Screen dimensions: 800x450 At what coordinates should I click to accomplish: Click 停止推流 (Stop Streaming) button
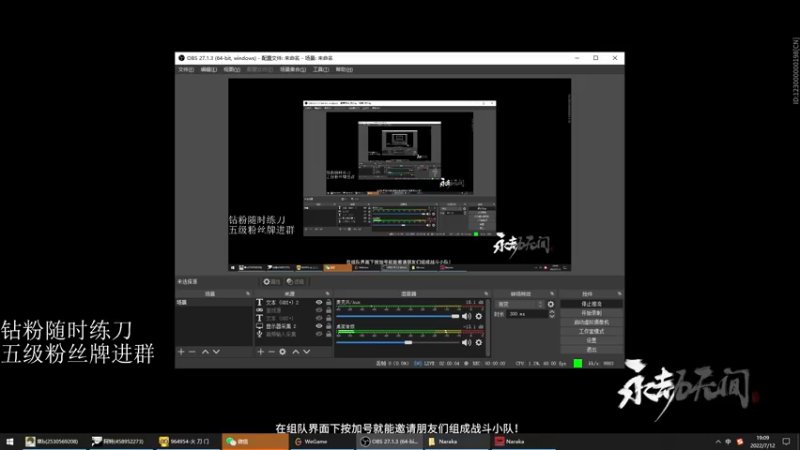[591, 304]
